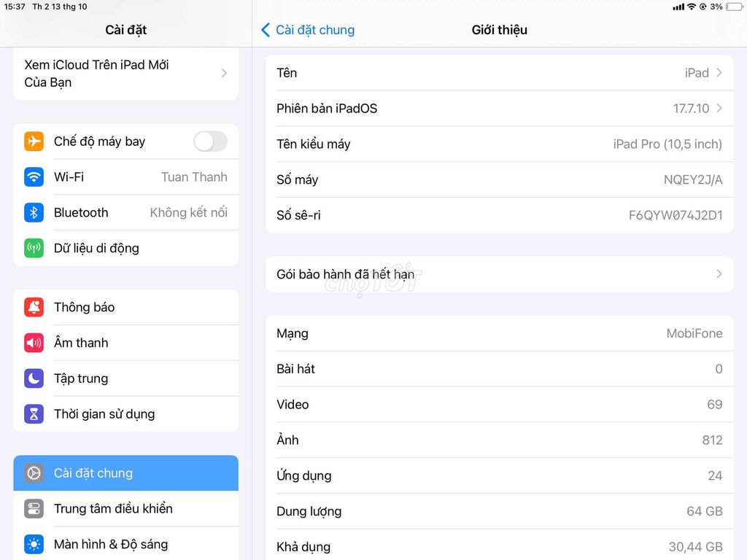Tap the Mạng label
Image resolution: width=747 pixels, height=560 pixels.
(293, 334)
